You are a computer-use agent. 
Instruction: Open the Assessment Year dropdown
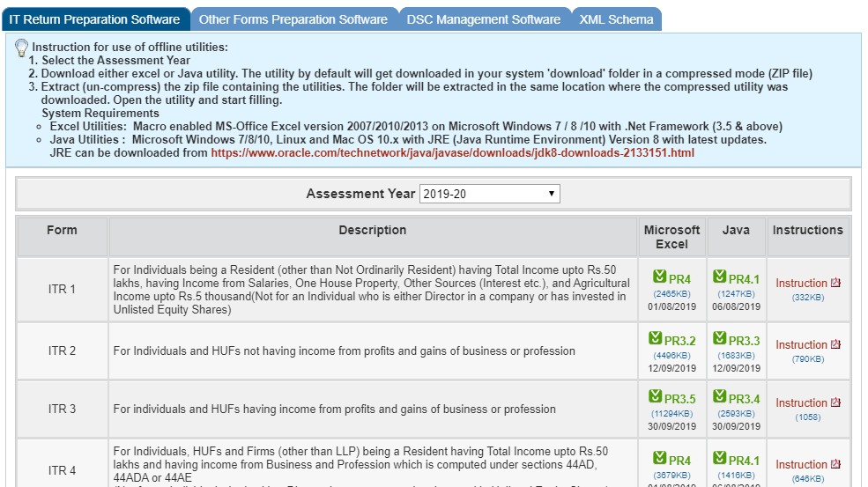pyautogui.click(x=489, y=194)
